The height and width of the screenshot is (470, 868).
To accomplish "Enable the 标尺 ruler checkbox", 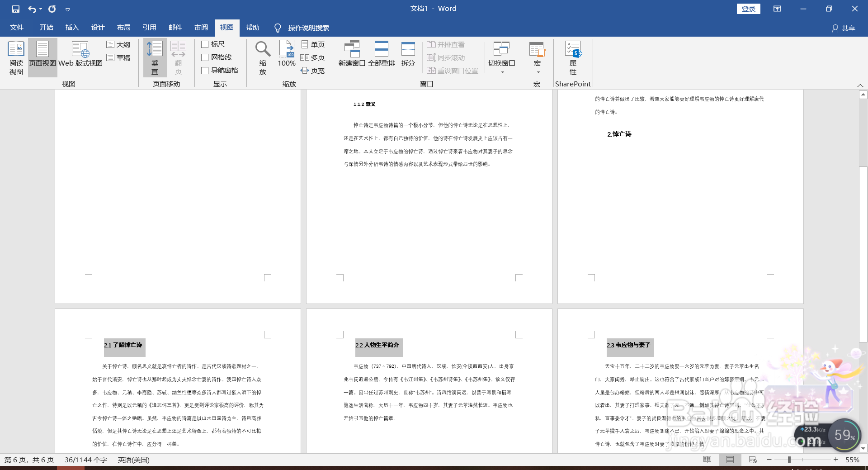I will tap(204, 44).
